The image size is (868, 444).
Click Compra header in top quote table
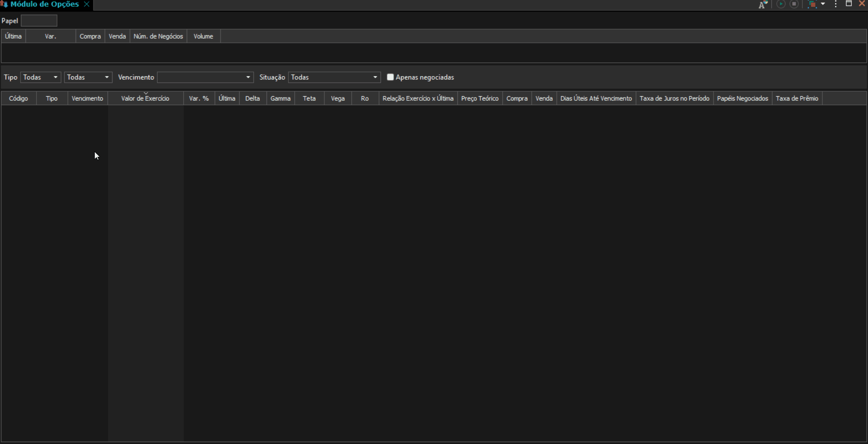[x=90, y=36]
